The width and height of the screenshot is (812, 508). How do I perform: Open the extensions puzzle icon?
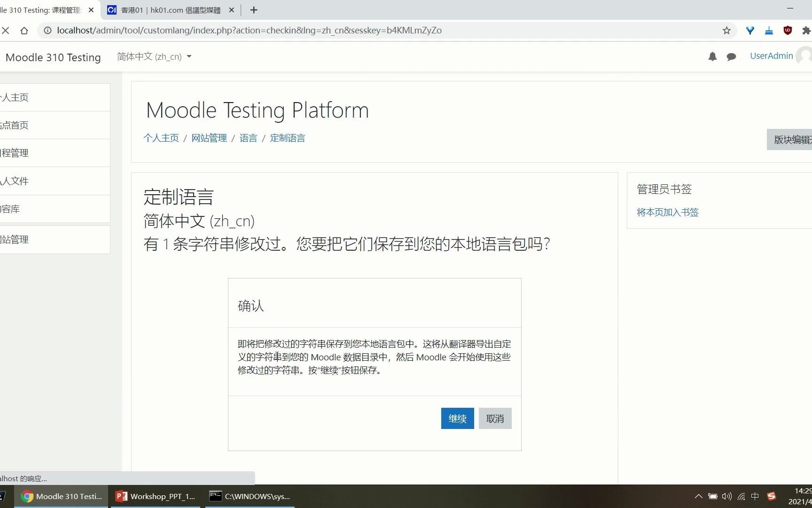(x=806, y=31)
